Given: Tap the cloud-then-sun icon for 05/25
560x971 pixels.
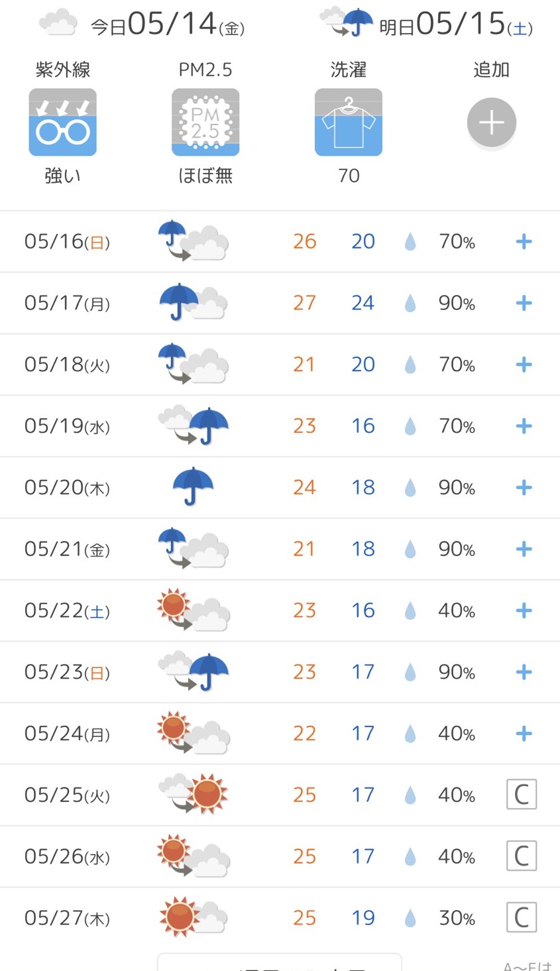Looking at the screenshot, I should pyautogui.click(x=193, y=794).
